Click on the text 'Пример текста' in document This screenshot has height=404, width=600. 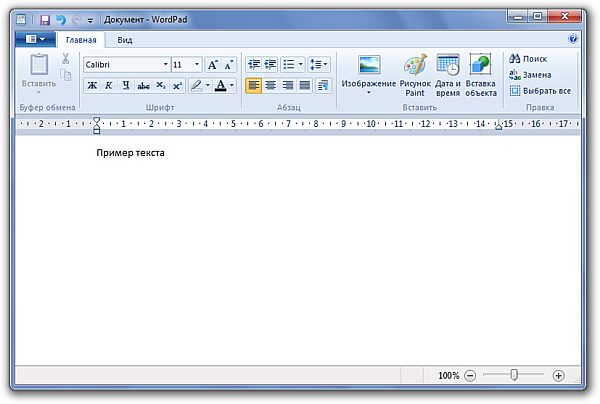[x=130, y=153]
